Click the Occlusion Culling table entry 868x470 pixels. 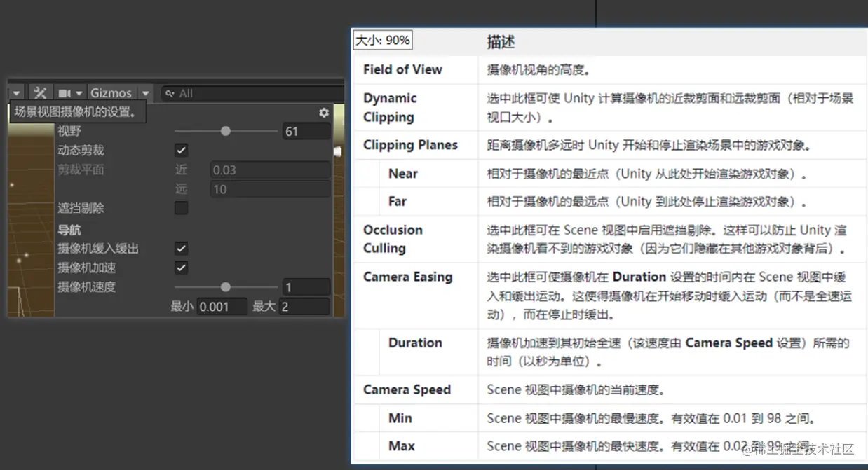(393, 239)
